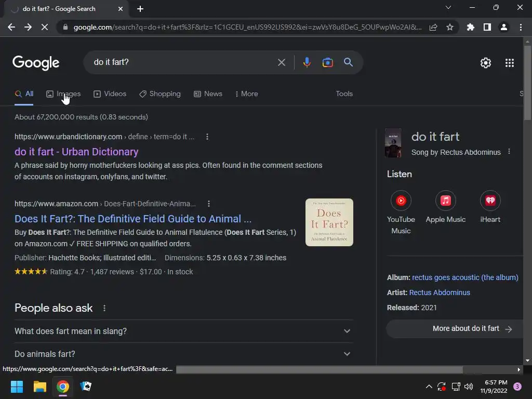The image size is (532, 399).
Task: Open a new browser tab
Action: pos(140,9)
